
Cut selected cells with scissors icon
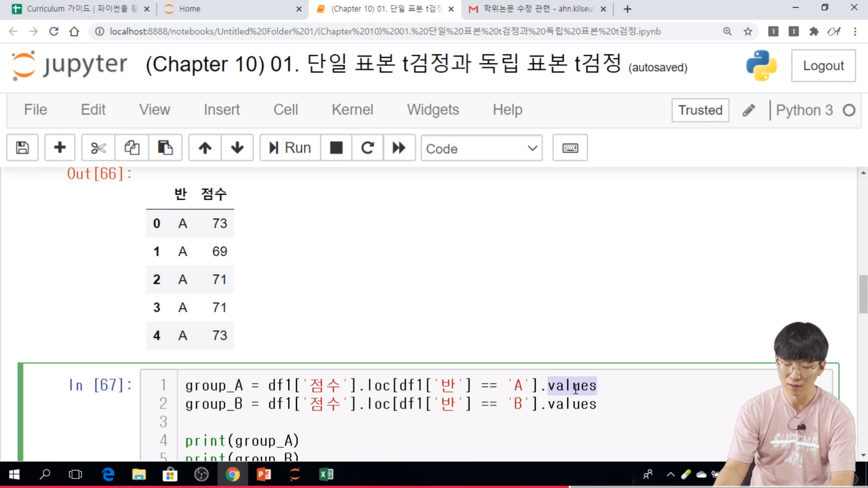tap(98, 148)
